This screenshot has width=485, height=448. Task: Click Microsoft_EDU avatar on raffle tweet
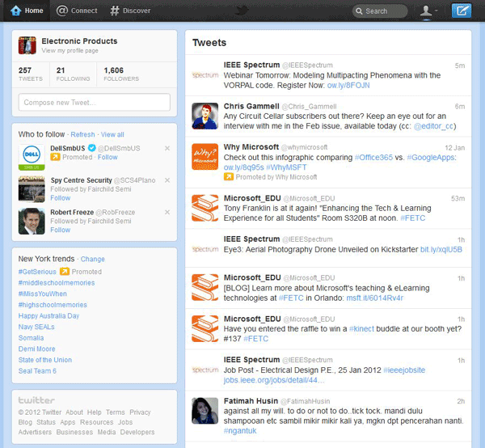click(205, 328)
